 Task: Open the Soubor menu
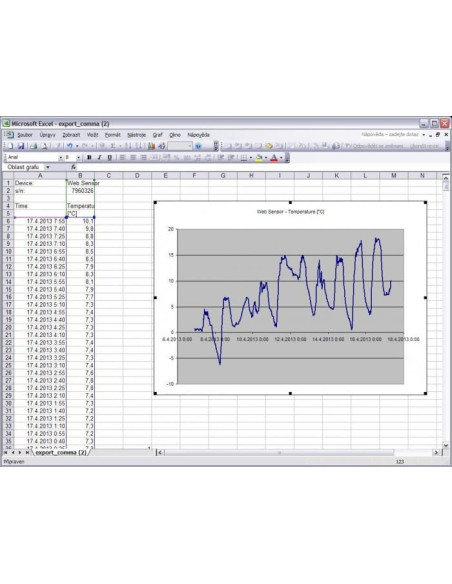pyautogui.click(x=25, y=135)
